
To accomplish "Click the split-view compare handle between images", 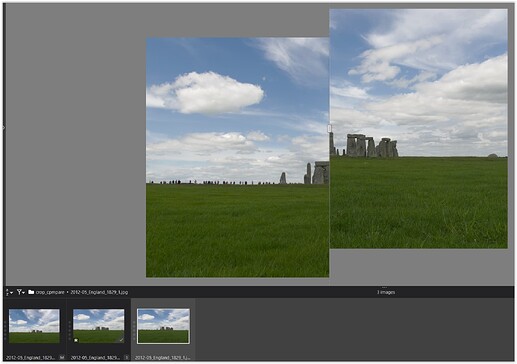I will tap(329, 128).
